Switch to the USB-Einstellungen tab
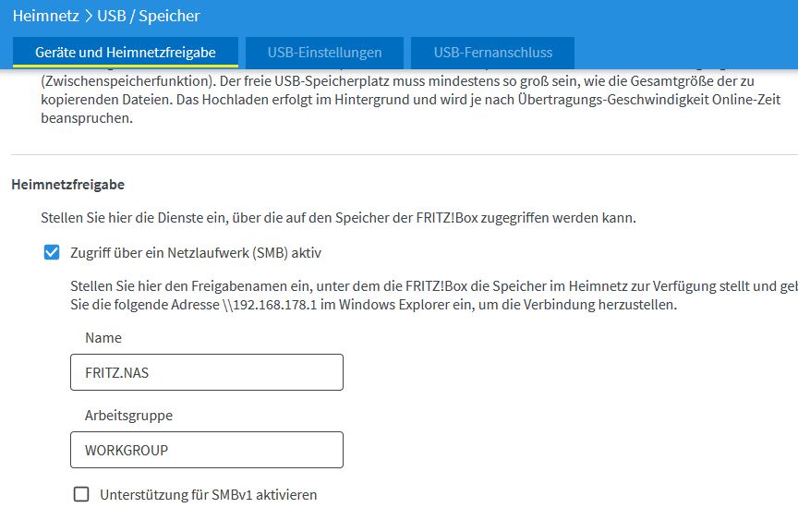Screen dimensions: 798x532 tap(324, 52)
